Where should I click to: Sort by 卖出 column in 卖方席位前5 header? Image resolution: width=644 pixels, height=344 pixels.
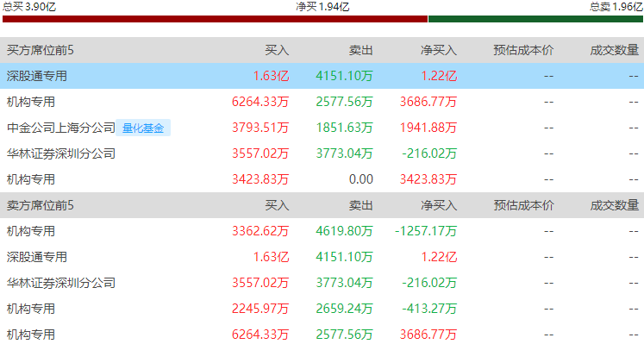[x=361, y=205]
